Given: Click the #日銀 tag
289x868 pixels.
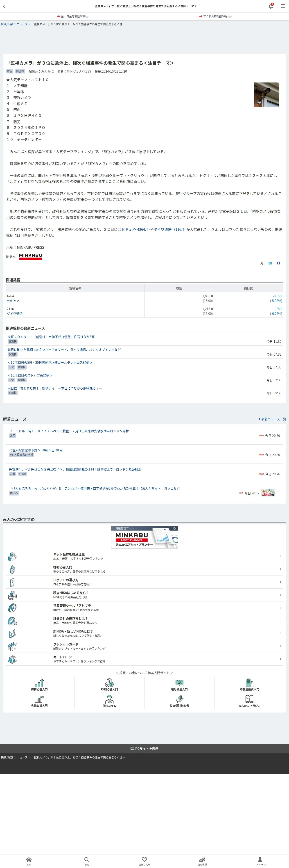Looking at the screenshot, I should 22,474.
